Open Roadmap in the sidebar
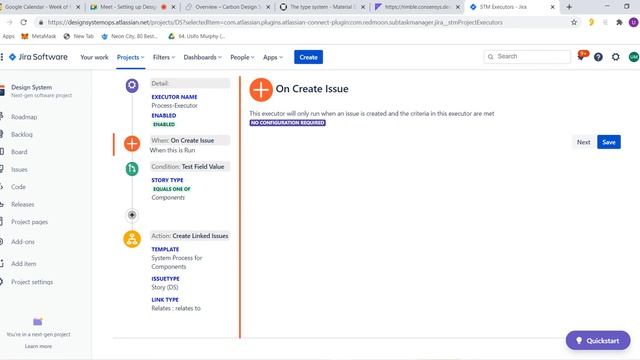Viewport: 640px width, 360px height. 24,117
